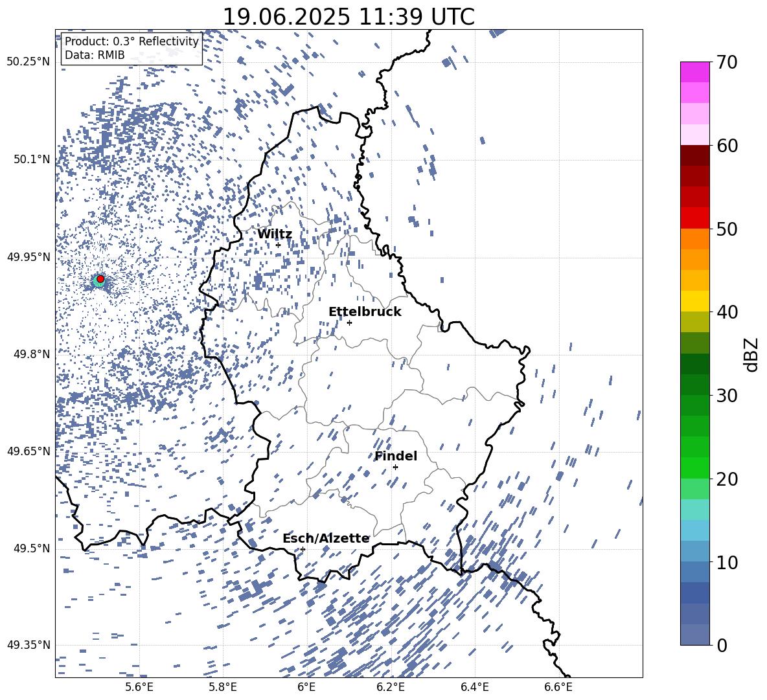Click the Wiltz city label
The image size is (767, 700).
275,234
